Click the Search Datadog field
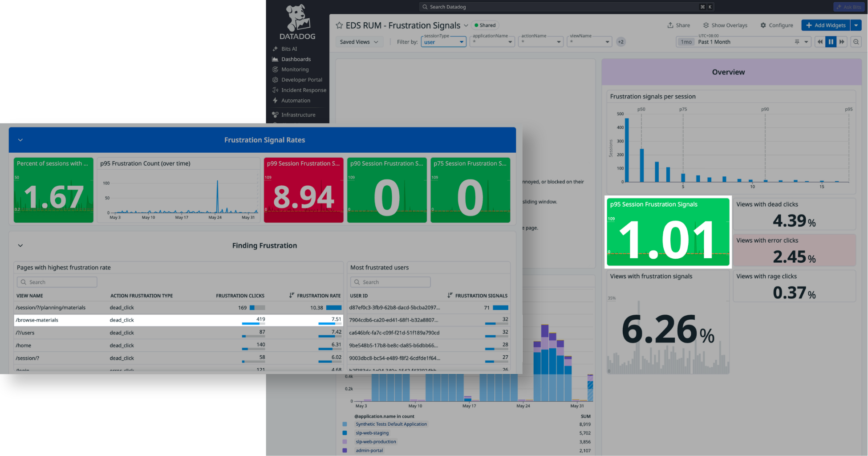Image resolution: width=868 pixels, height=456 pixels. click(x=566, y=7)
